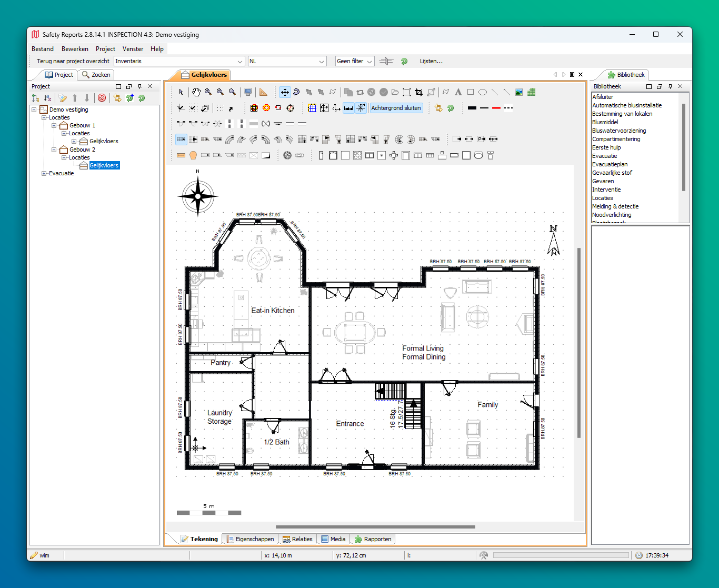Toggle the move crosshair tool

285,92
